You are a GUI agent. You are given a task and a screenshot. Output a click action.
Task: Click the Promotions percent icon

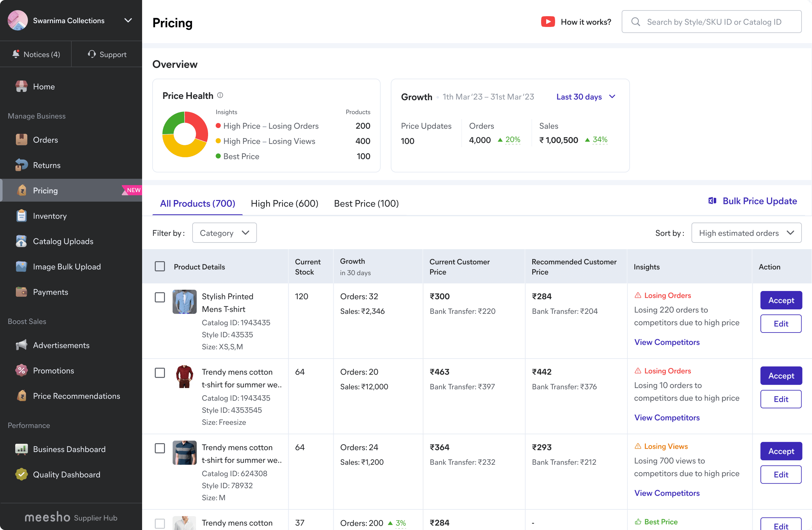click(22, 370)
